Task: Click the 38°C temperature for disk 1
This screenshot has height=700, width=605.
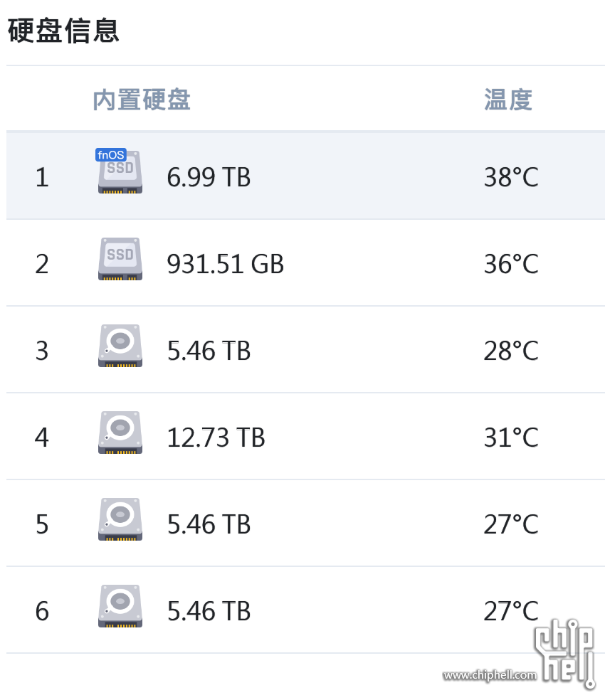Action: pyautogui.click(x=511, y=177)
